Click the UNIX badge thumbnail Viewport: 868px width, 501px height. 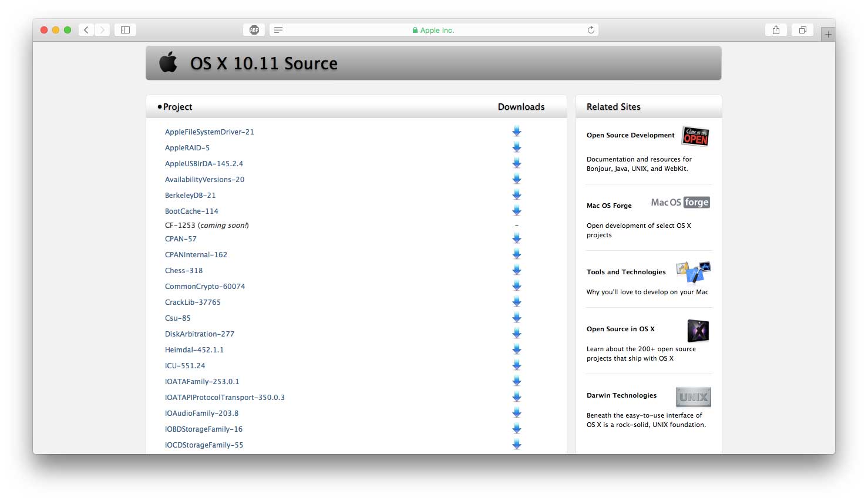[694, 397]
